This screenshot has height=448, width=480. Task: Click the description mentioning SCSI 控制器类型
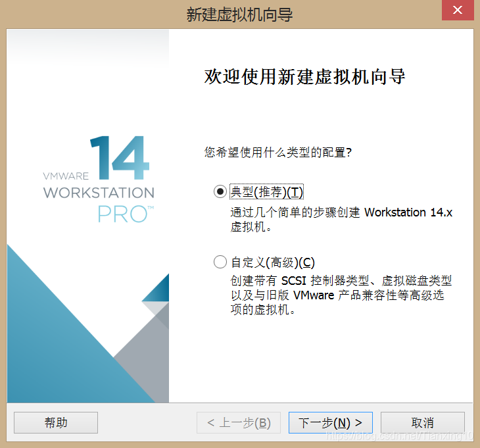[x=341, y=295]
